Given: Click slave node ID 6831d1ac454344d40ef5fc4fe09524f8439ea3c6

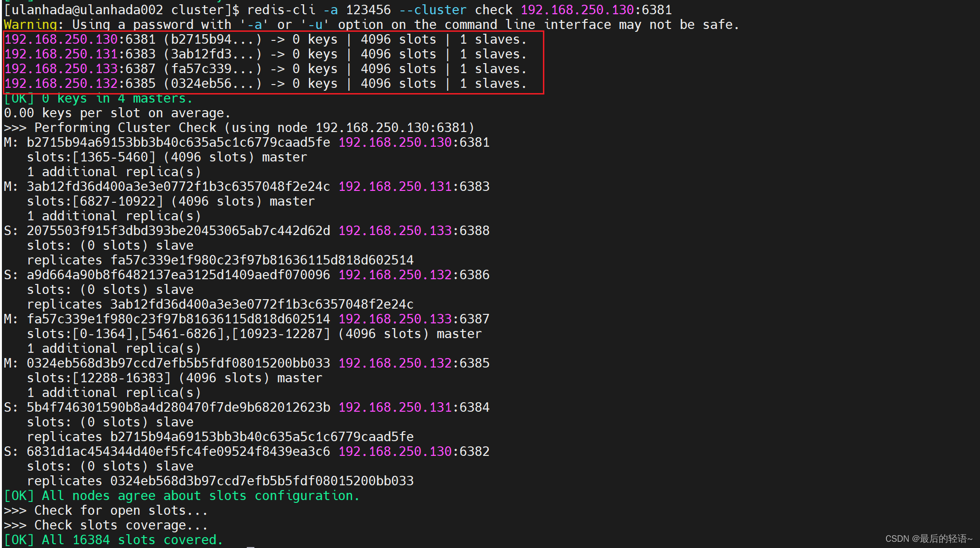Looking at the screenshot, I should tap(178, 452).
